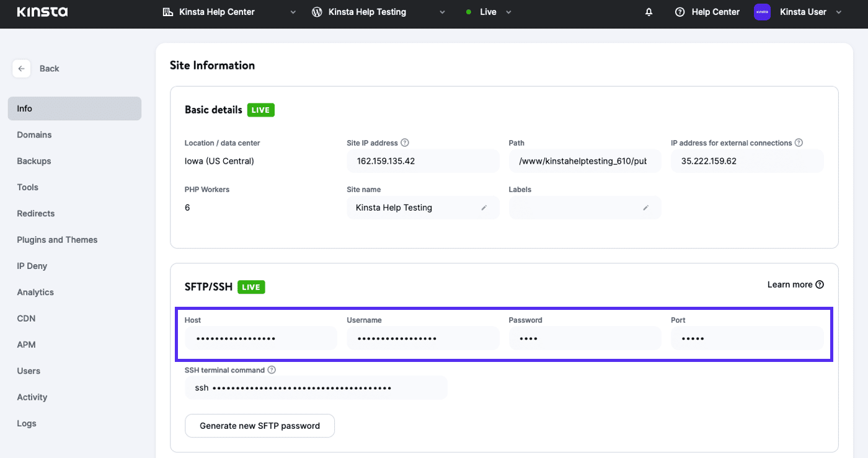Viewport: 868px width, 458px height.
Task: Switch to the Plugins and Themes section
Action: pos(57,239)
